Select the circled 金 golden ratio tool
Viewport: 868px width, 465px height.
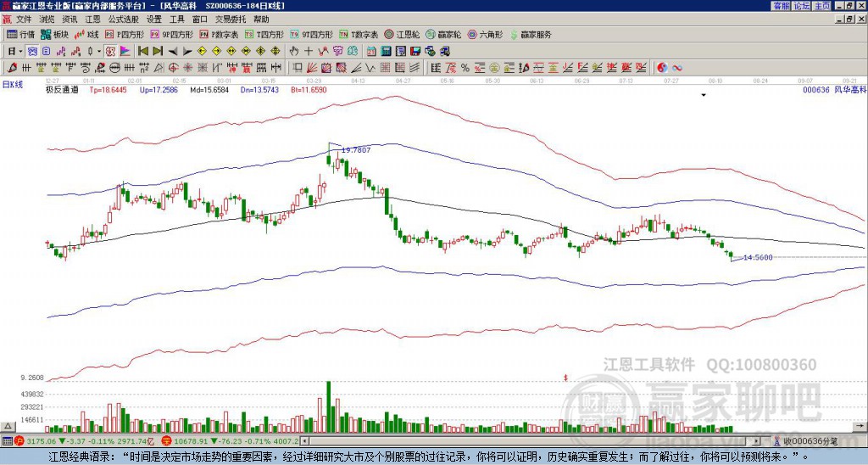tap(494, 68)
